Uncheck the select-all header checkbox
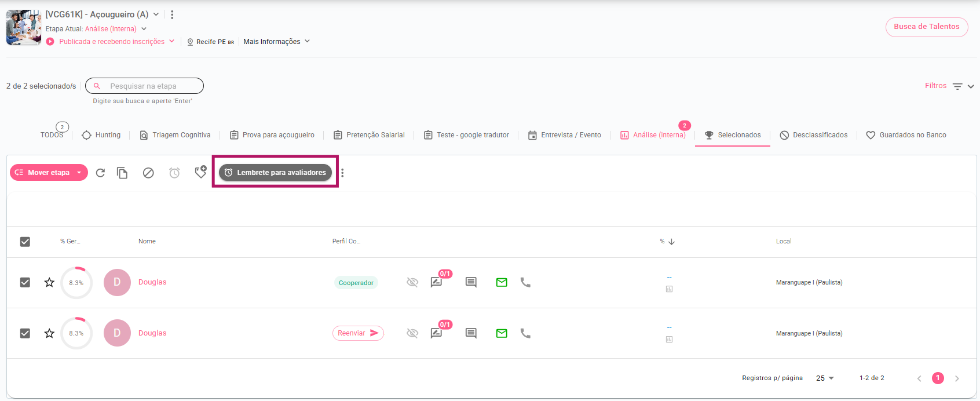The width and height of the screenshot is (980, 401). click(x=25, y=242)
